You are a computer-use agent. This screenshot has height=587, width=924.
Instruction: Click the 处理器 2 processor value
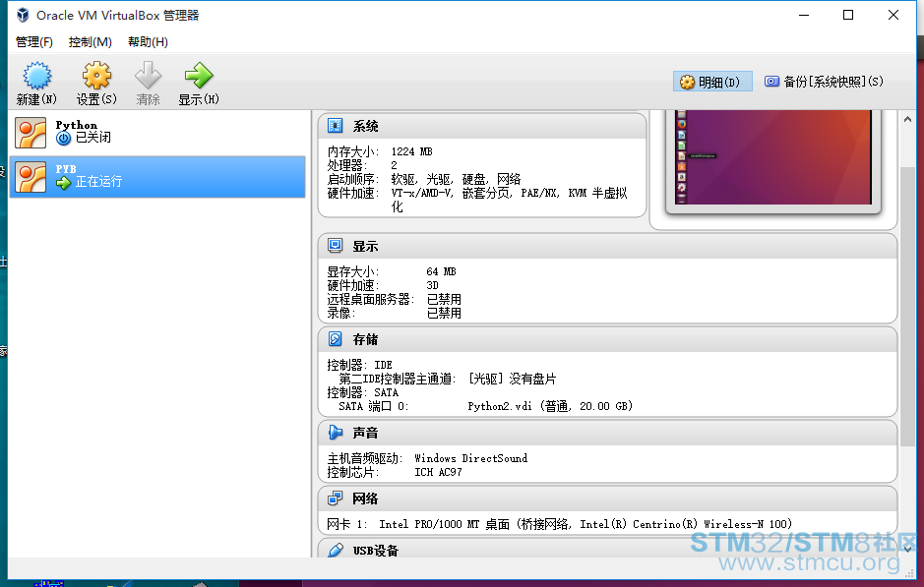394,165
